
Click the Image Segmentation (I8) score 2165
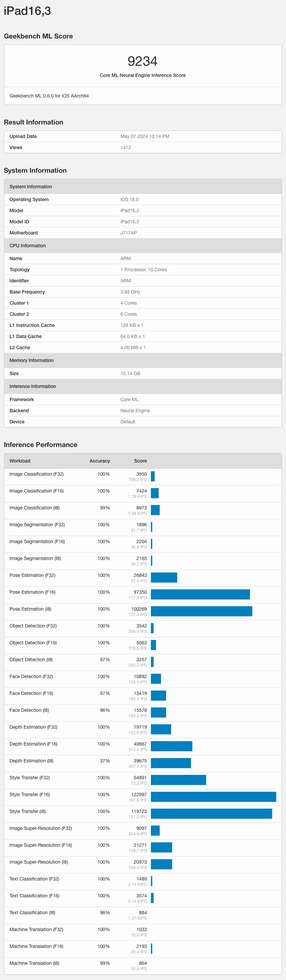pos(141,559)
